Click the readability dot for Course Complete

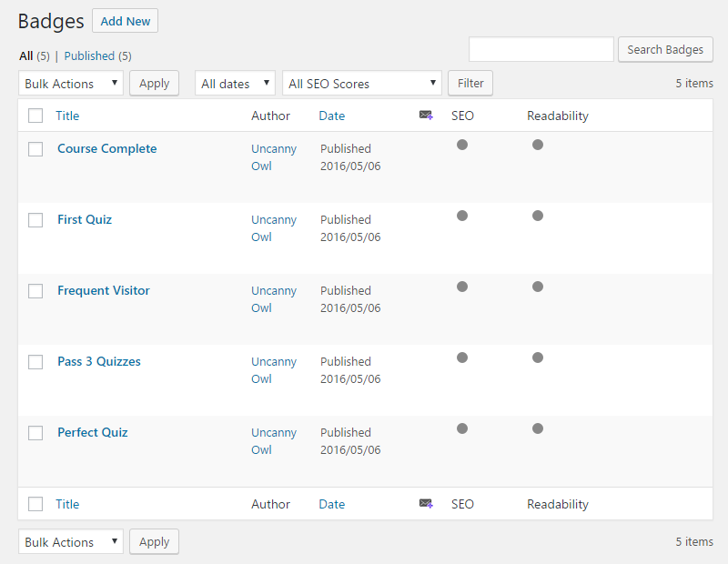pyautogui.click(x=538, y=145)
